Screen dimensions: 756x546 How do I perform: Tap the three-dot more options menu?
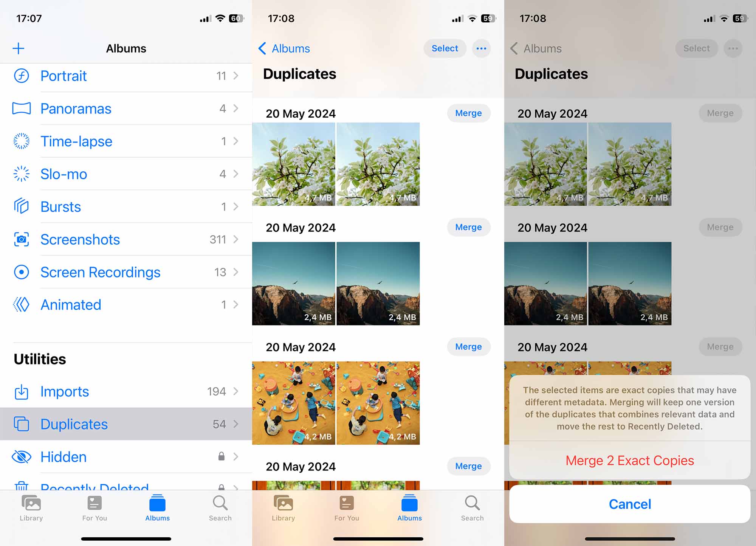coord(481,49)
